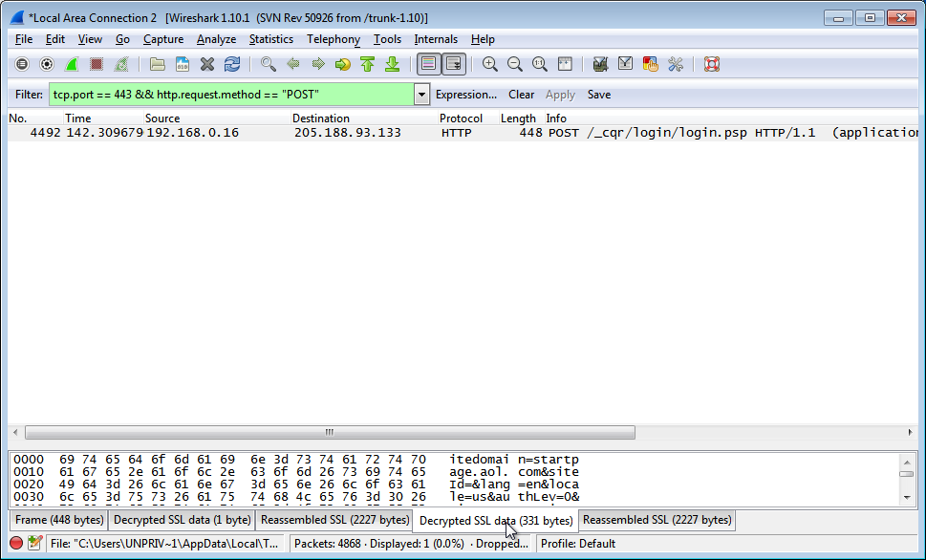Go back in packet history
This screenshot has width=926, height=560.
293,64
